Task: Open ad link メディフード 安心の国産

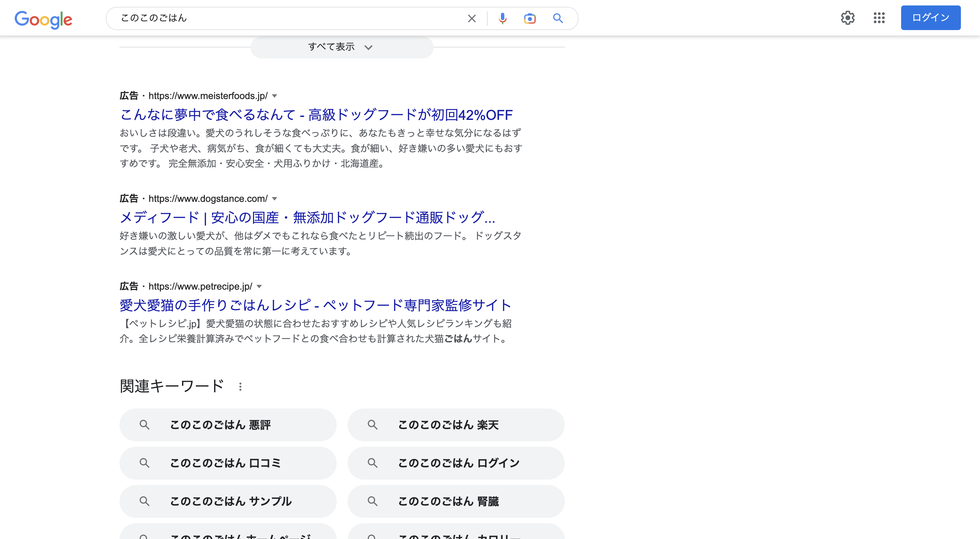Action: [x=307, y=217]
